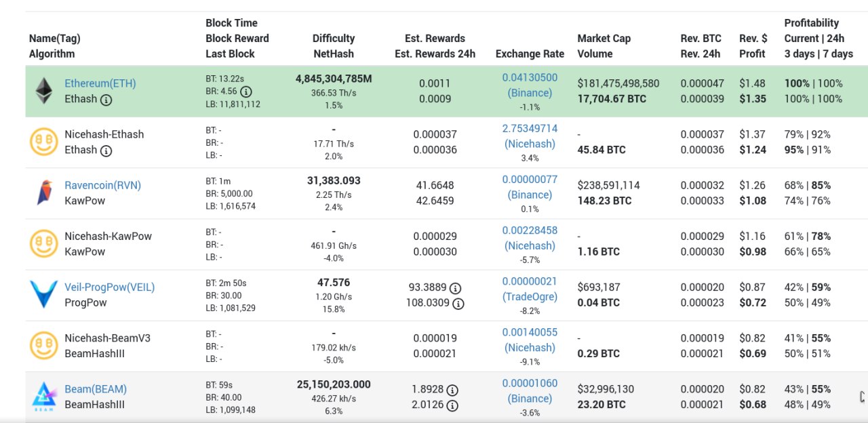Open the Ethash info icon under Ethereum

(x=106, y=100)
